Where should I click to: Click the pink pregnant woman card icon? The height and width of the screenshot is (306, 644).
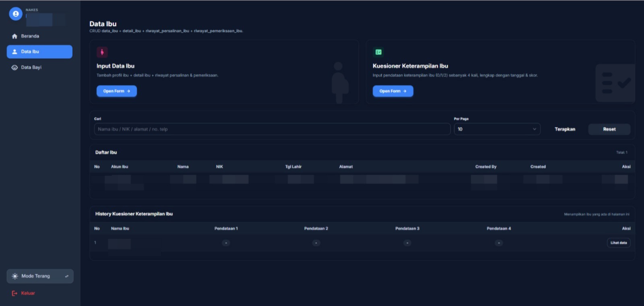(x=102, y=52)
